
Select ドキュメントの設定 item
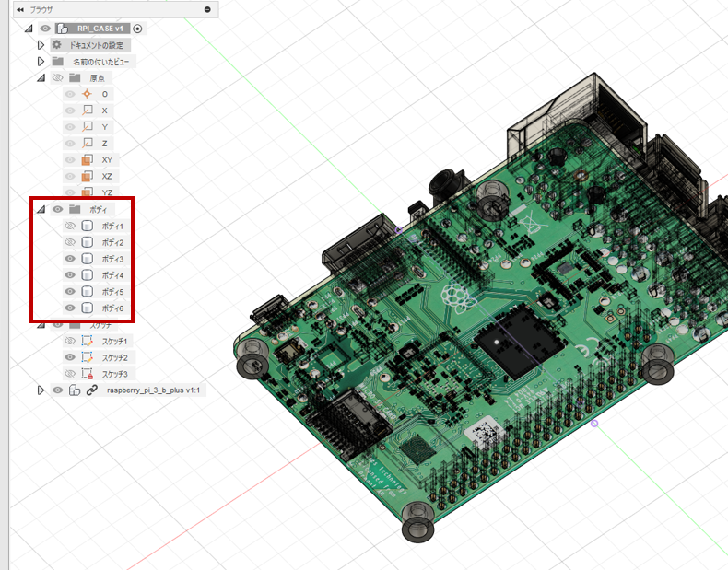click(97, 45)
